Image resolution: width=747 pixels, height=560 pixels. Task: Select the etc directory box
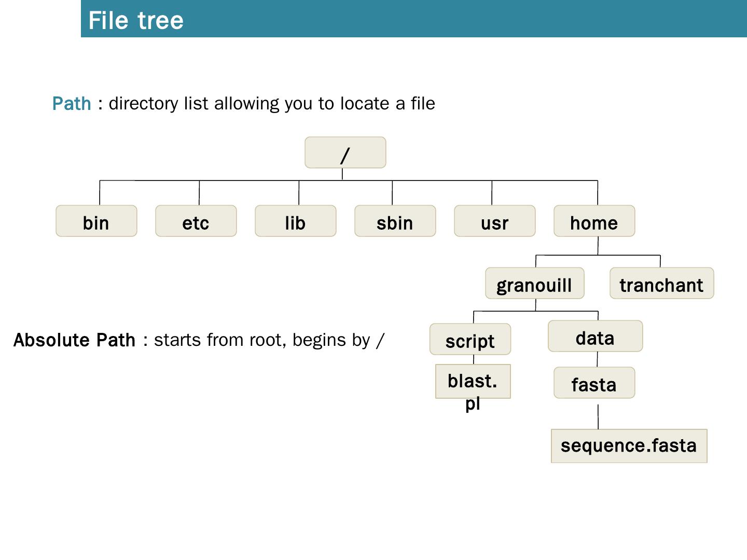point(196,221)
